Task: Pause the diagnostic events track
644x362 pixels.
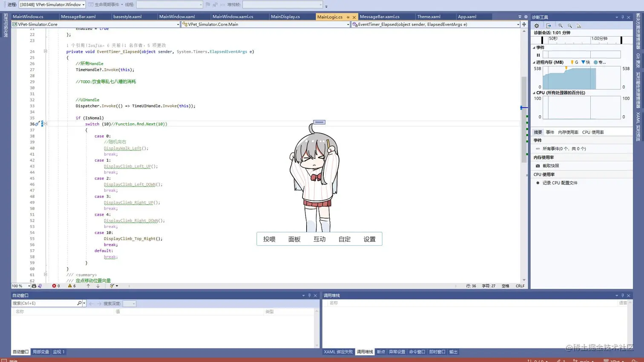Action: 538,55
